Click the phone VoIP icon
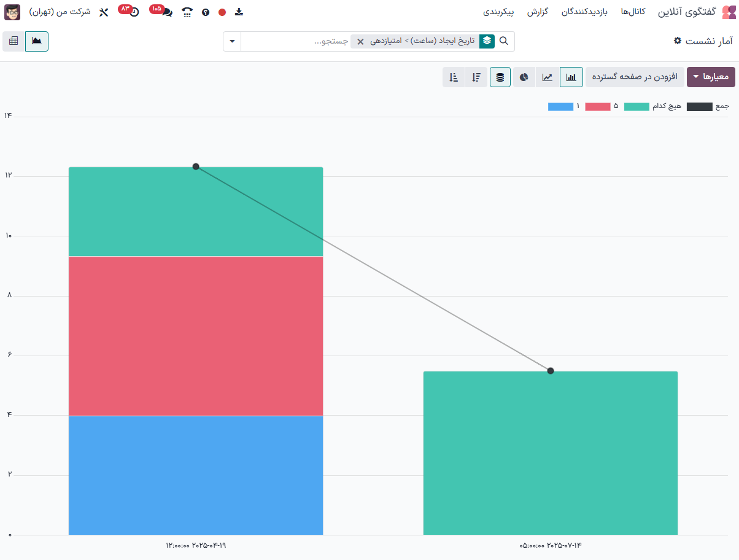 tap(187, 12)
